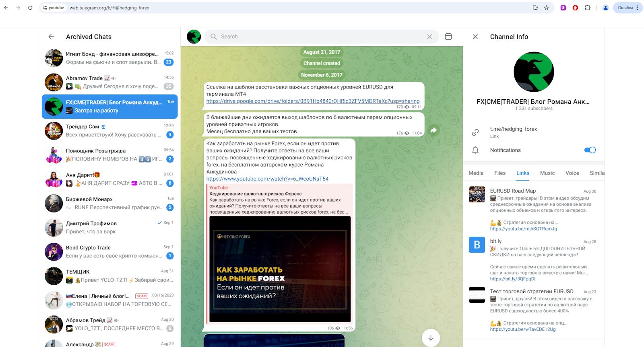
Task: Click the bell Notifications icon
Action: click(x=475, y=150)
